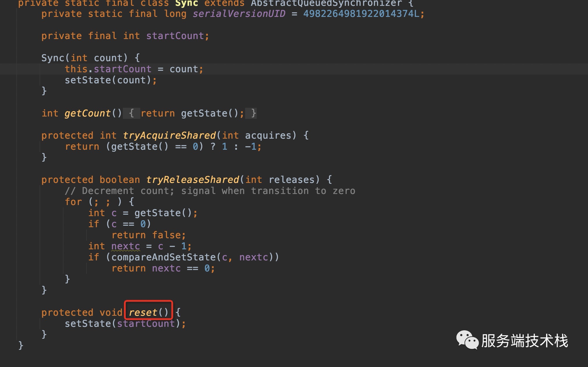Click the compareAndSetState method call
This screenshot has width=588, height=367.
pyautogui.click(x=163, y=257)
